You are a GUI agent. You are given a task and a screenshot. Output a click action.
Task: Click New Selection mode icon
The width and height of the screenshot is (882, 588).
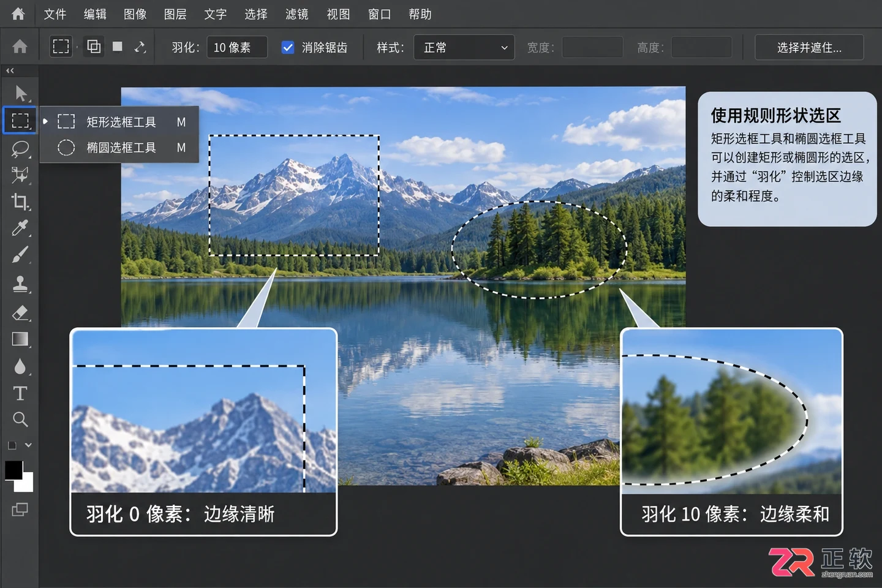(x=61, y=47)
